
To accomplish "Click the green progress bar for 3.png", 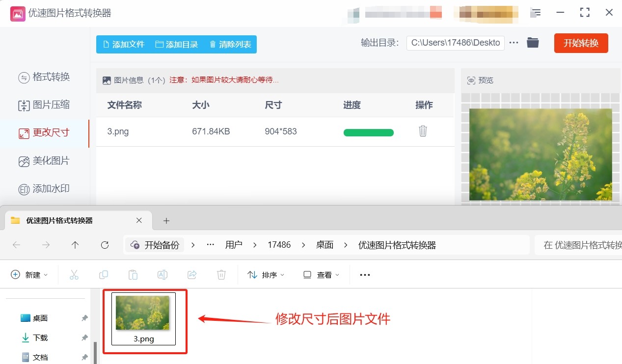I will pyautogui.click(x=368, y=132).
